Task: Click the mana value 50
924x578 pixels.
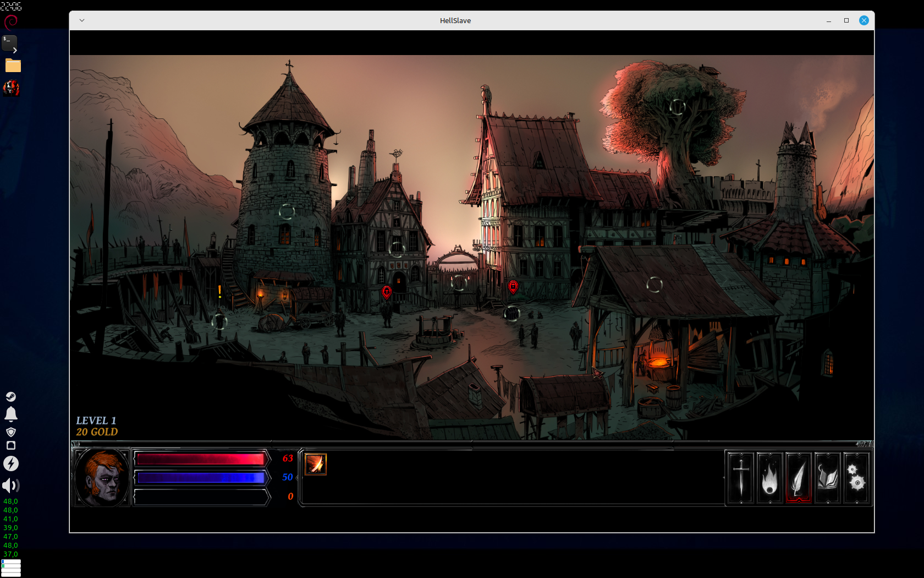Action: (288, 477)
